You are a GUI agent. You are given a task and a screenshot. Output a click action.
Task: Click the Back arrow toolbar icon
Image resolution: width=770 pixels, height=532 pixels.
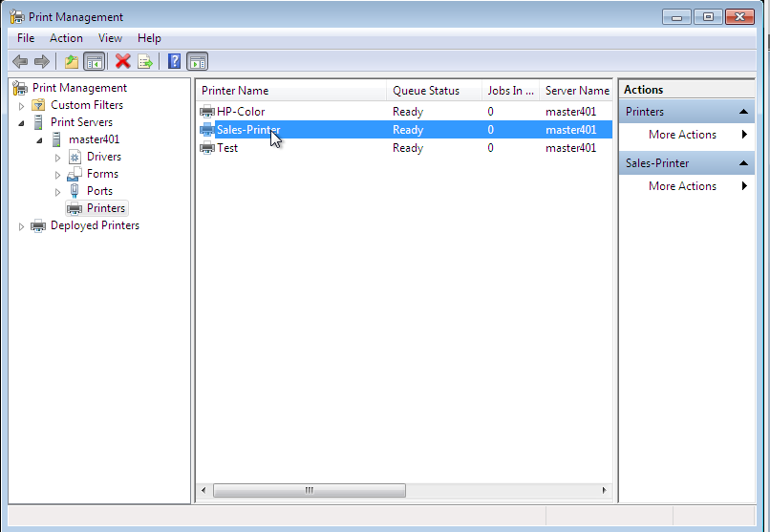(x=20, y=61)
